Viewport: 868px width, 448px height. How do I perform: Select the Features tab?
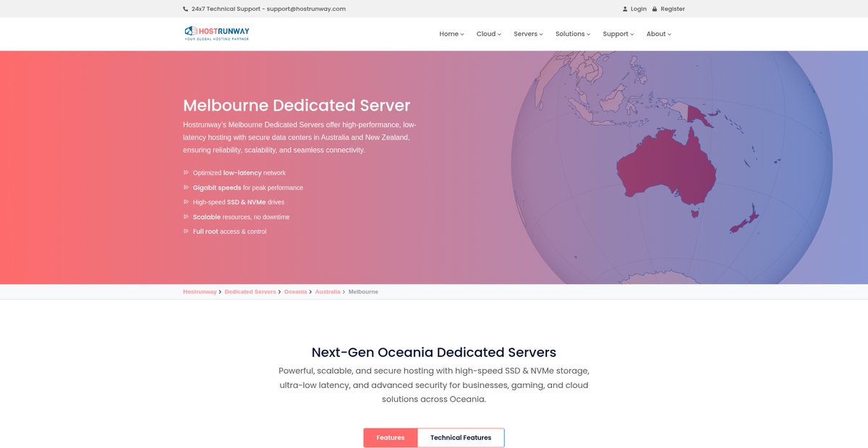click(391, 438)
